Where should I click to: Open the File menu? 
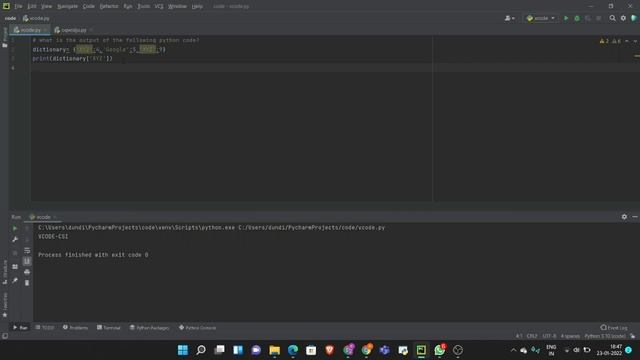point(18,6)
